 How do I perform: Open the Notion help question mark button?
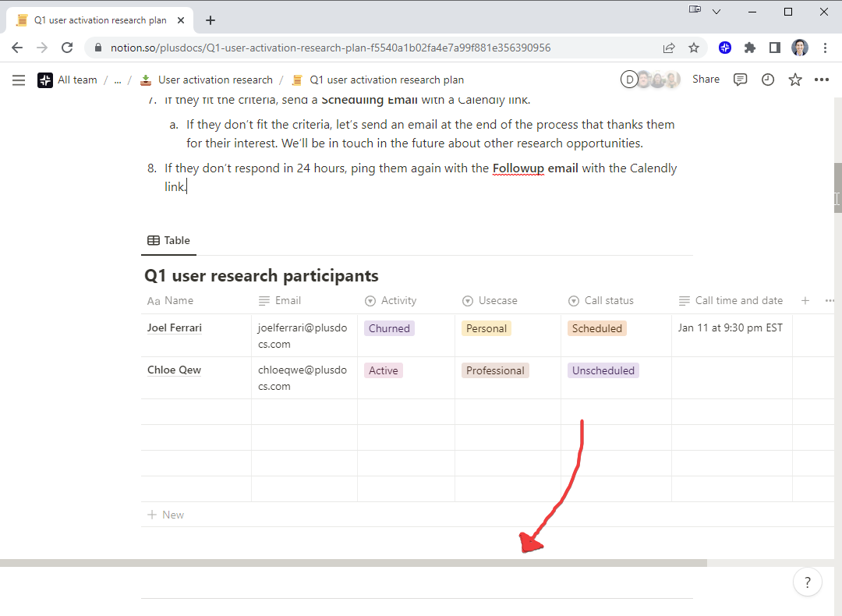tap(807, 582)
